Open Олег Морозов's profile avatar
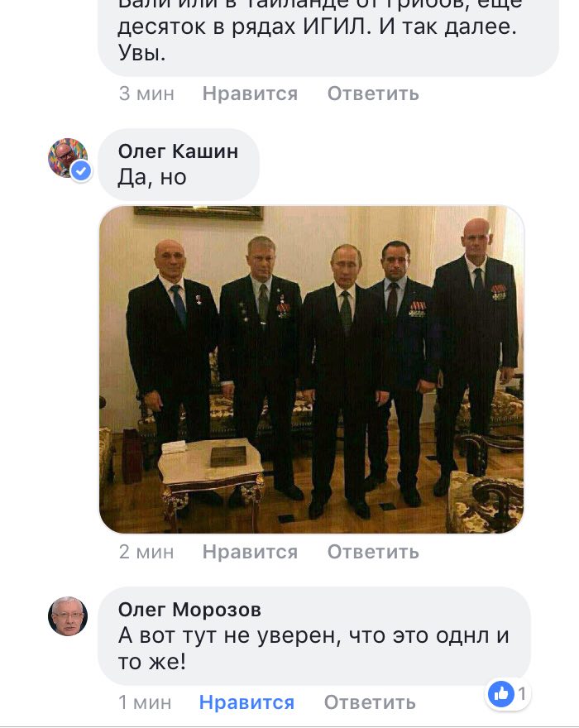Screen dimensions: 579x728 click(68, 616)
